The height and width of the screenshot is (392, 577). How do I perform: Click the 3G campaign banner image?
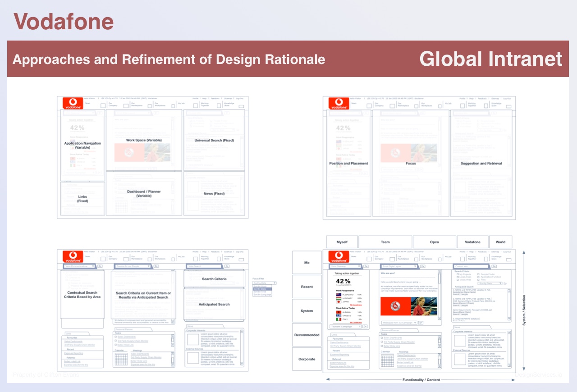(x=408, y=306)
